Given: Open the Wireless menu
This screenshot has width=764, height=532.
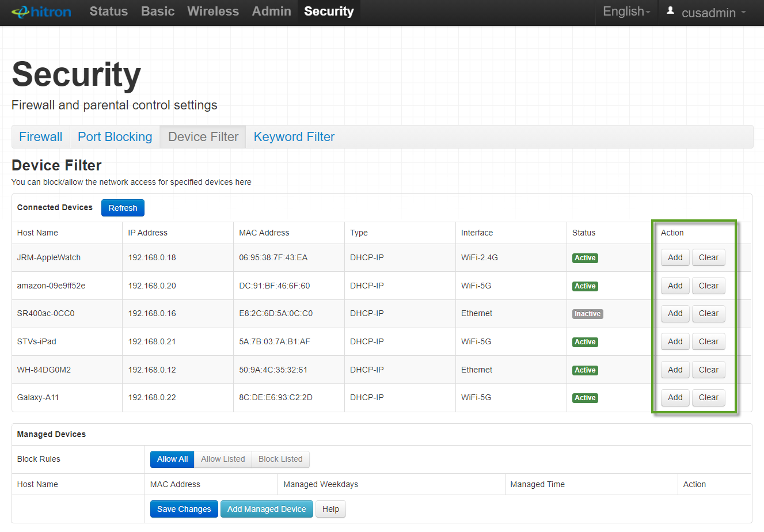Looking at the screenshot, I should (213, 12).
